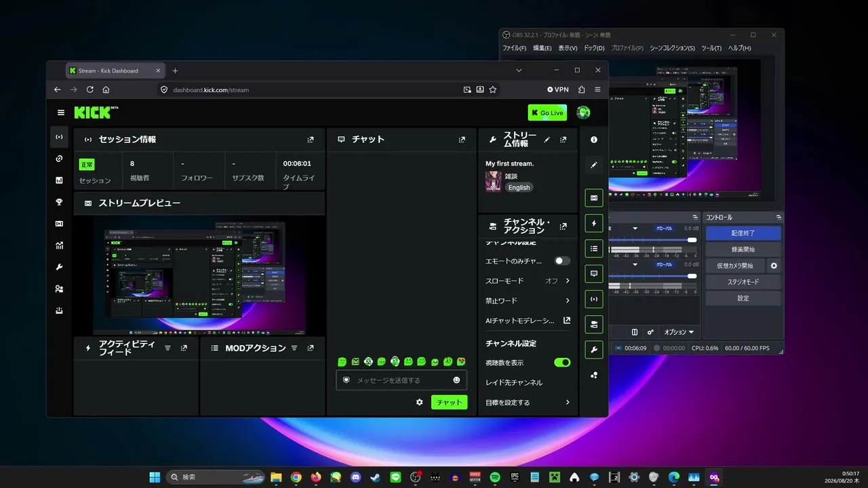The height and width of the screenshot is (488, 868).
Task: Toggle the channel actions rail button
Action: (x=594, y=324)
